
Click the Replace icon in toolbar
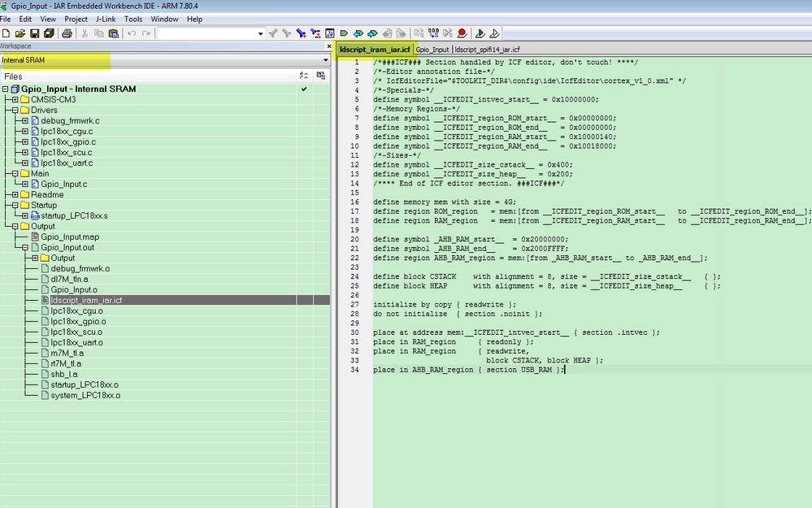coord(315,33)
